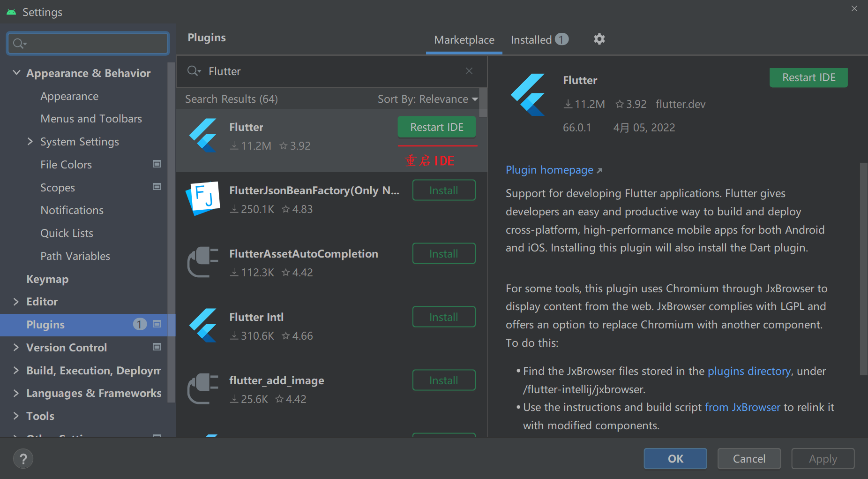
Task: Expand the Editor section
Action: (x=16, y=302)
